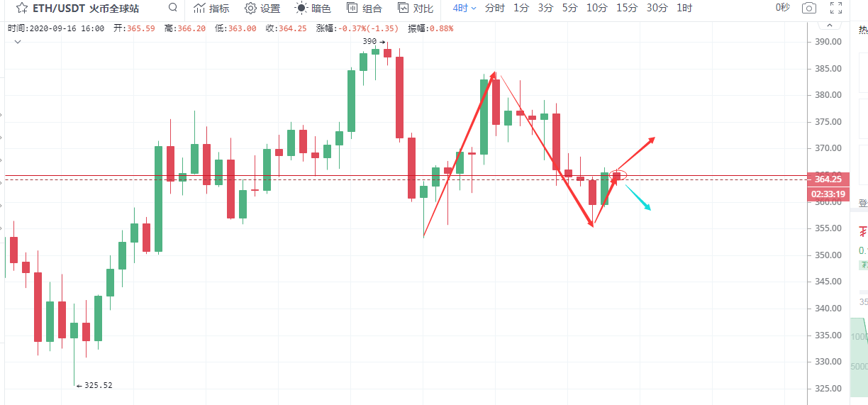Open the 对比 compare tool
The image size is (868, 405).
[416, 9]
